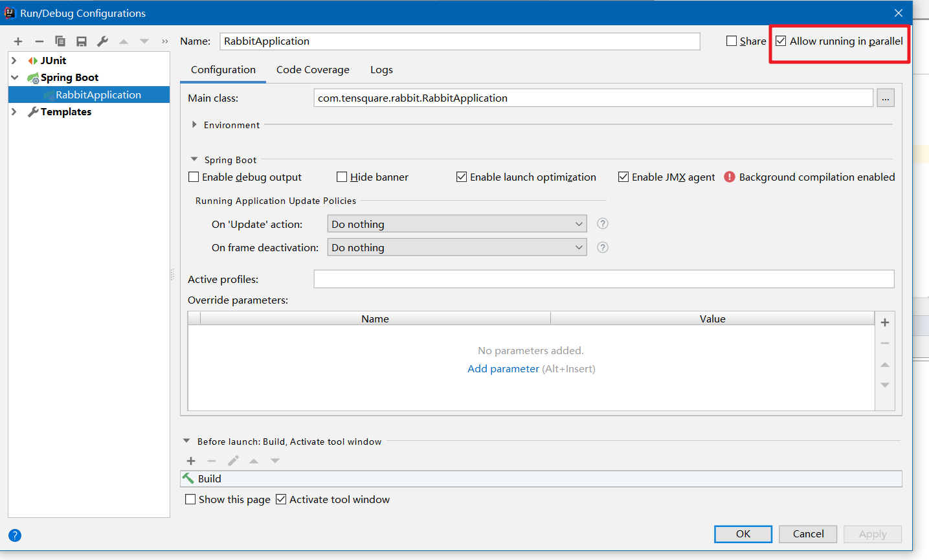
Task: Click the Add parameter link
Action: (x=503, y=368)
